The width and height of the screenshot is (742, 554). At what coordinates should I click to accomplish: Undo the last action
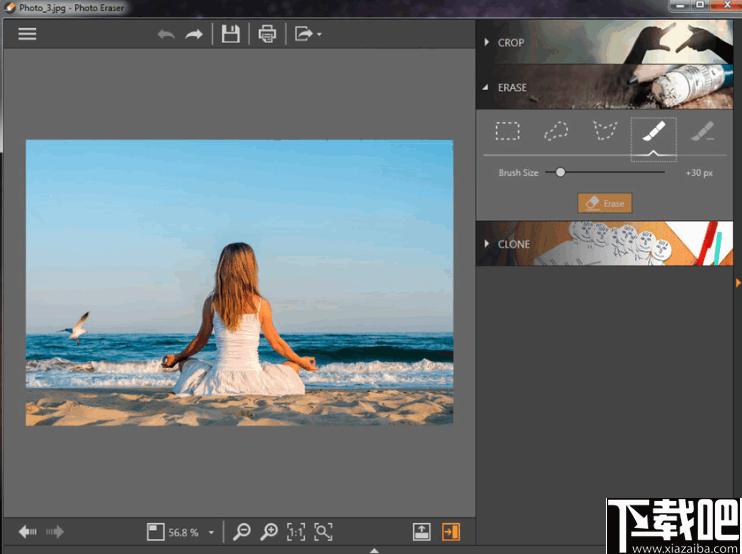(166, 35)
